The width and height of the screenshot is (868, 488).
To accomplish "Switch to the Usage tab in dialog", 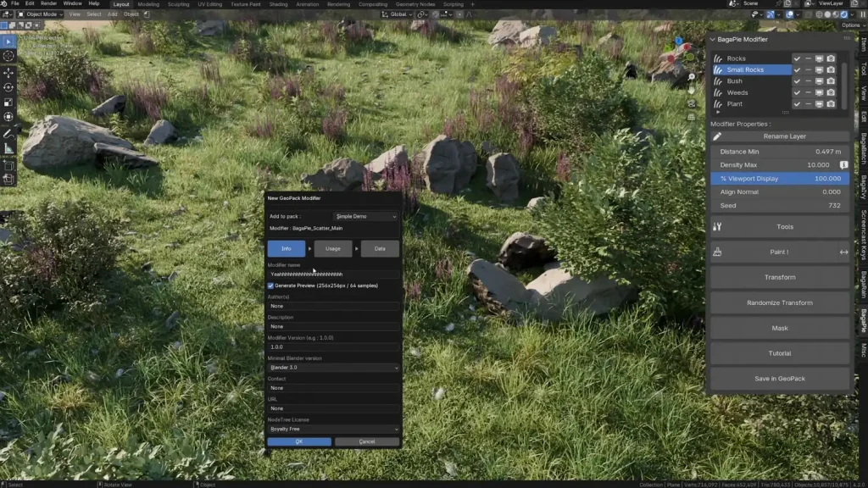I will click(x=333, y=249).
